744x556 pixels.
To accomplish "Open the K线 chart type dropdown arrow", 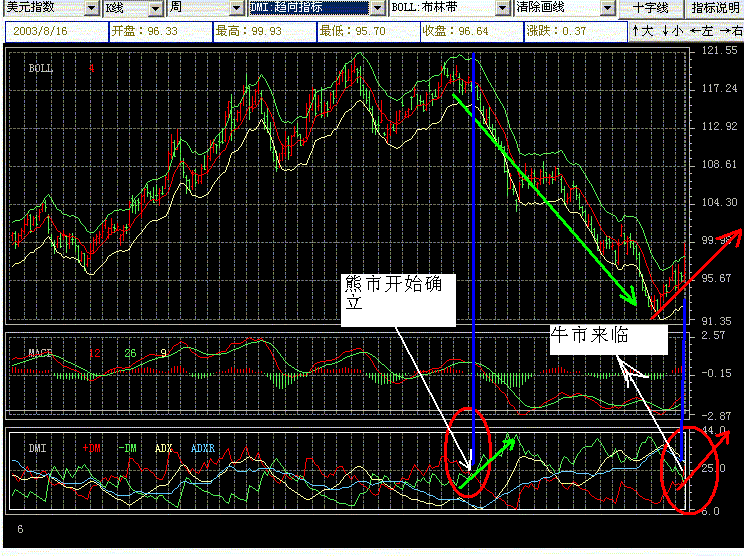I will (155, 8).
